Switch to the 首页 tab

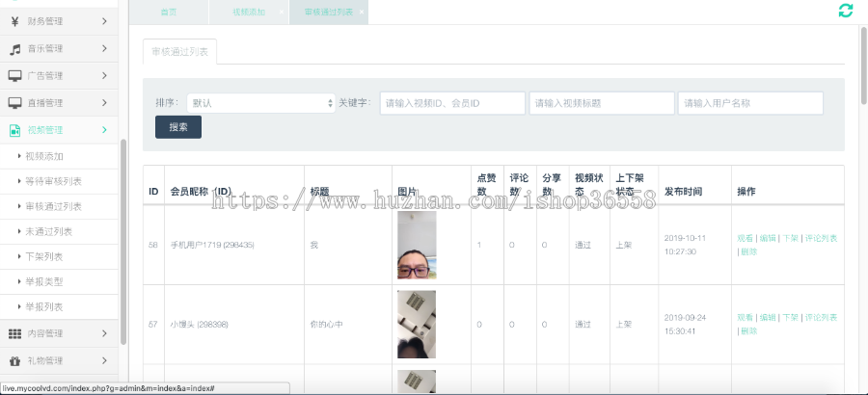(x=169, y=13)
